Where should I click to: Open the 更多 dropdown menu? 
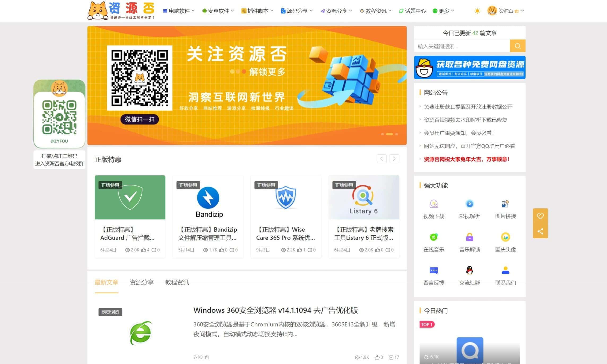[x=443, y=11]
